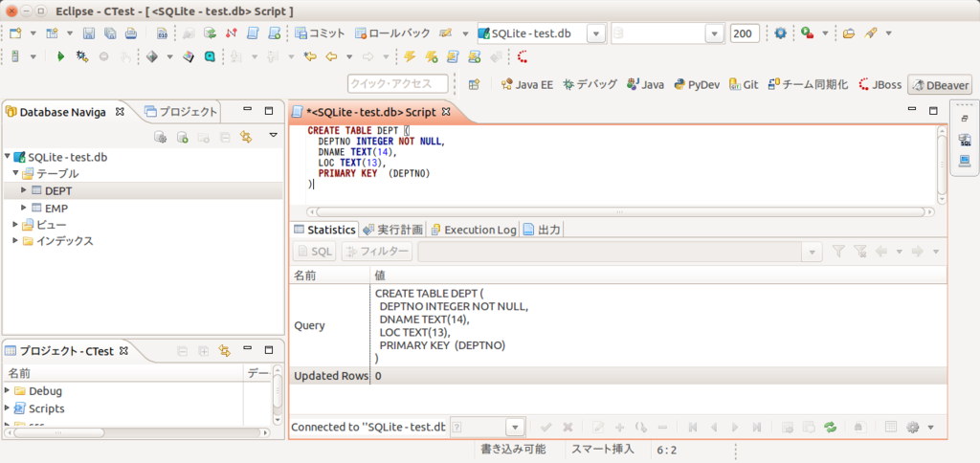Screen dimensions: 980x463
Task: Switch to the 実行計画 tab
Action: click(393, 230)
